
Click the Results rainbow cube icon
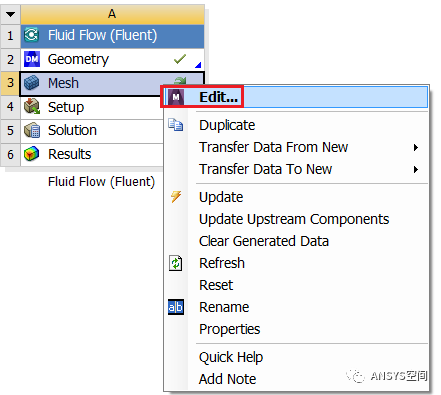coord(32,154)
